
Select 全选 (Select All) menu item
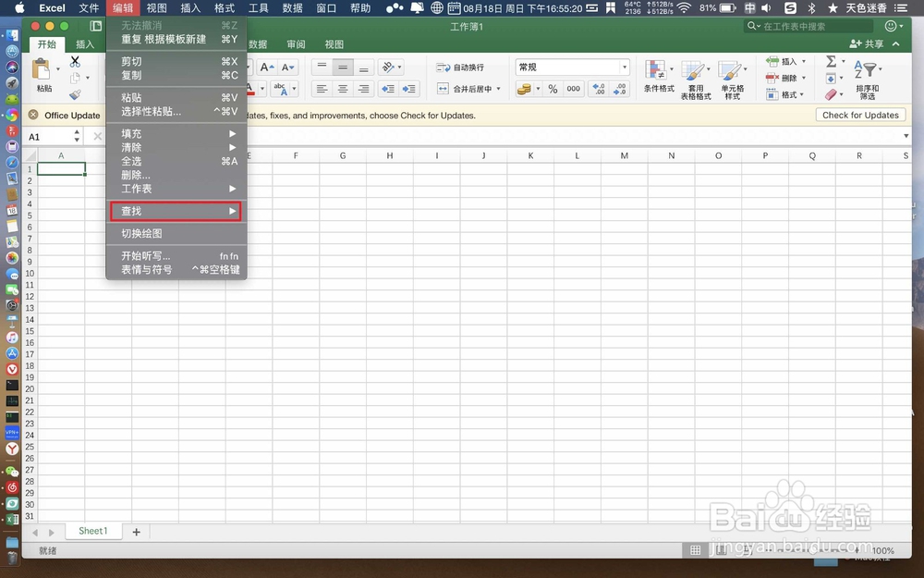pyautogui.click(x=176, y=161)
